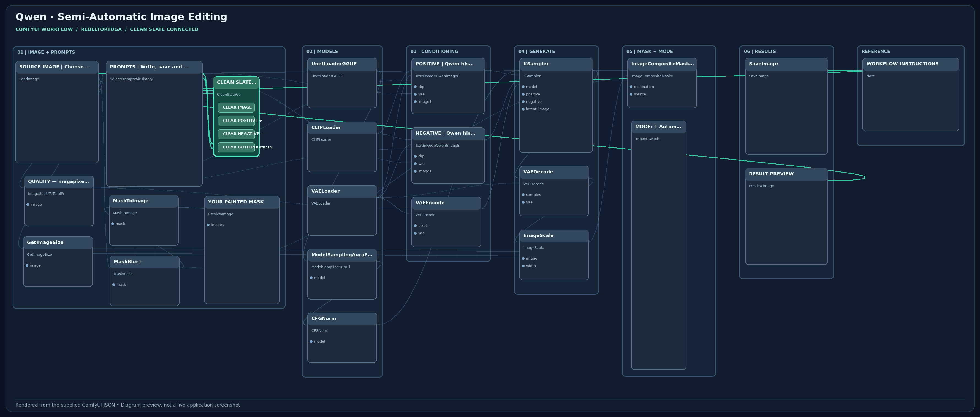Click the image port on GetImageSize
Screen dimensions: 980x417
click(27, 265)
